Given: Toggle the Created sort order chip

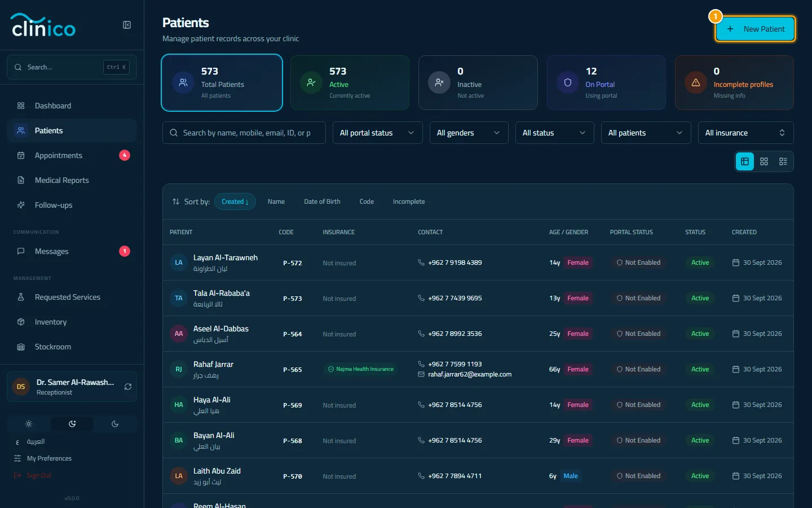Looking at the screenshot, I should coord(235,202).
